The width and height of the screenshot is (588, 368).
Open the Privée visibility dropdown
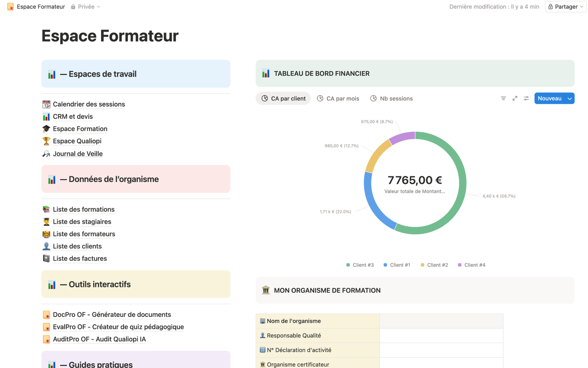point(86,6)
